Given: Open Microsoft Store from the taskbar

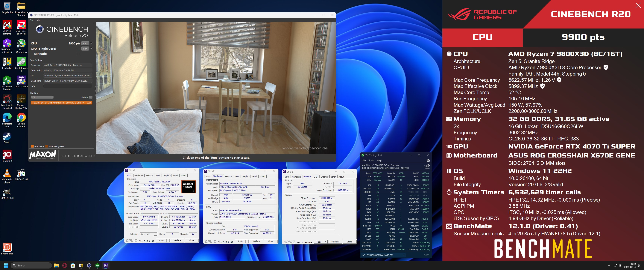Looking at the screenshot, I should click(x=73, y=265).
